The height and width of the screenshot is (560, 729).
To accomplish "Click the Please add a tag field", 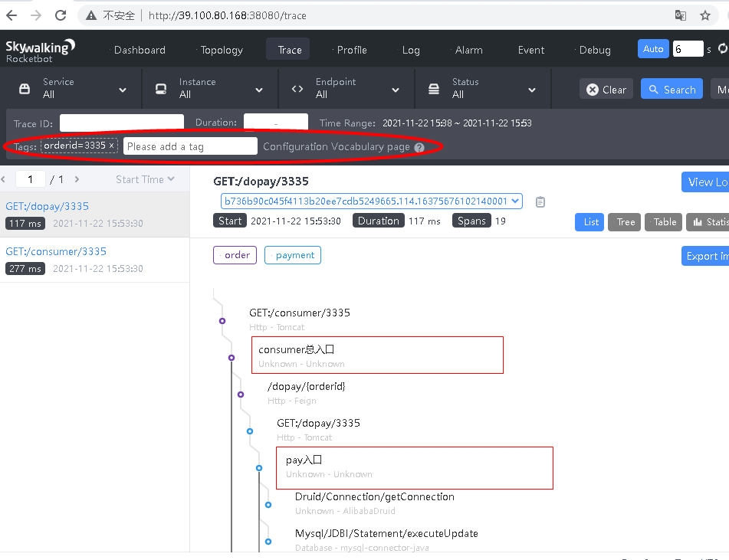I will pos(190,146).
